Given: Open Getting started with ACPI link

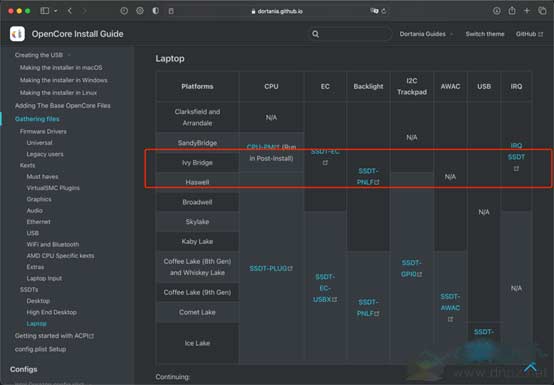Looking at the screenshot, I should click(54, 336).
